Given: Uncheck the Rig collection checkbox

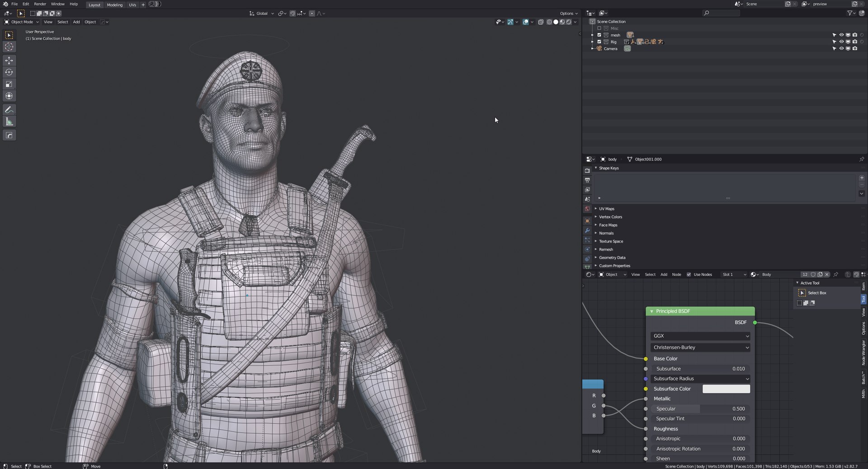Looking at the screenshot, I should 599,42.
